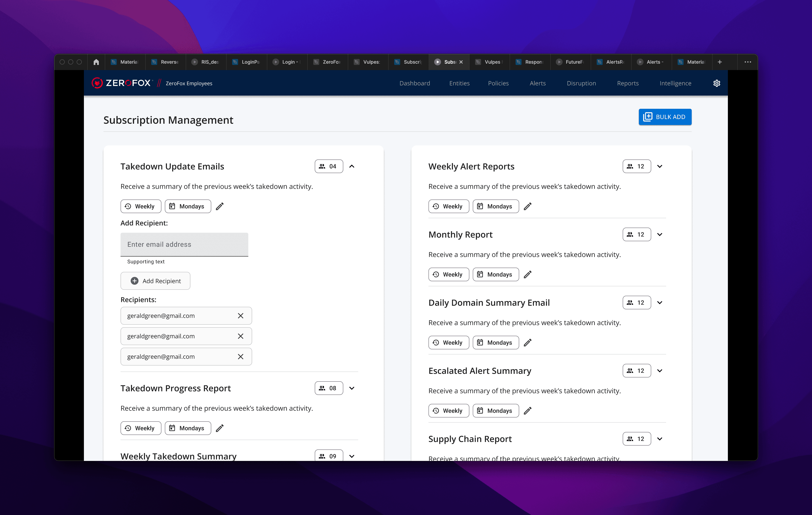The width and height of the screenshot is (812, 515).
Task: Click the pencil edit icon for Escalated Alert Summary
Action: (528, 410)
